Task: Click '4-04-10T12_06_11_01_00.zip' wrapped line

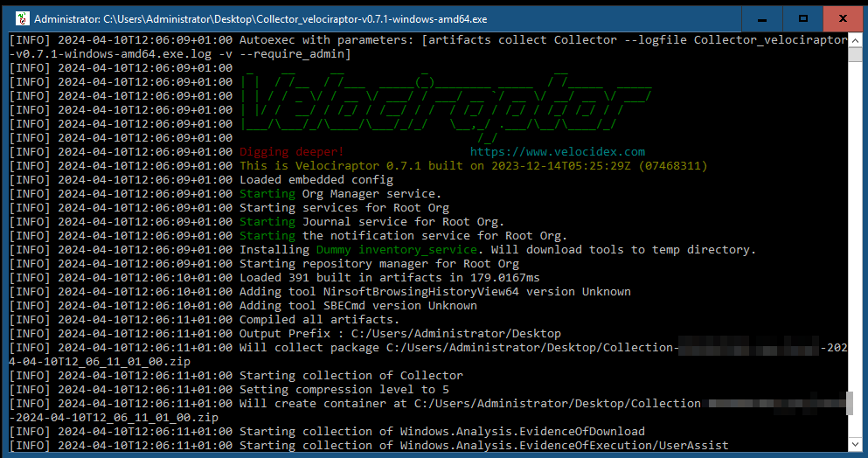Action: coord(100,362)
